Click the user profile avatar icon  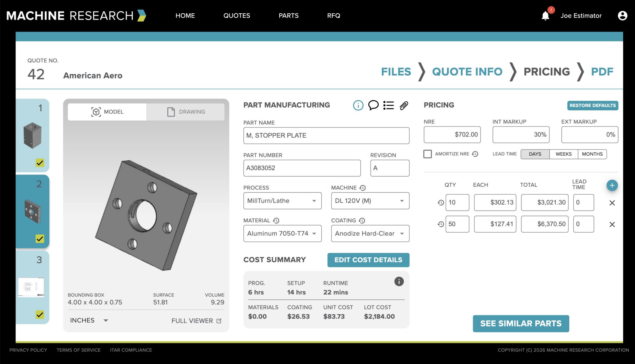tap(622, 16)
